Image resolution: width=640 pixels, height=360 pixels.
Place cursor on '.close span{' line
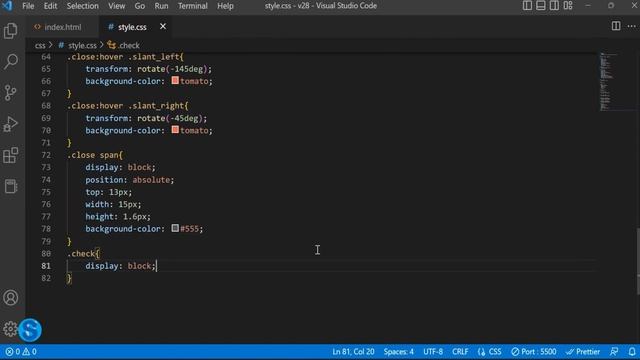point(95,155)
